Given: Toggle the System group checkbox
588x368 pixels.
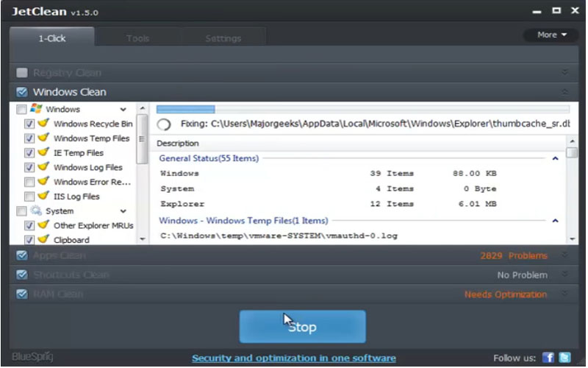Looking at the screenshot, I should point(21,211).
